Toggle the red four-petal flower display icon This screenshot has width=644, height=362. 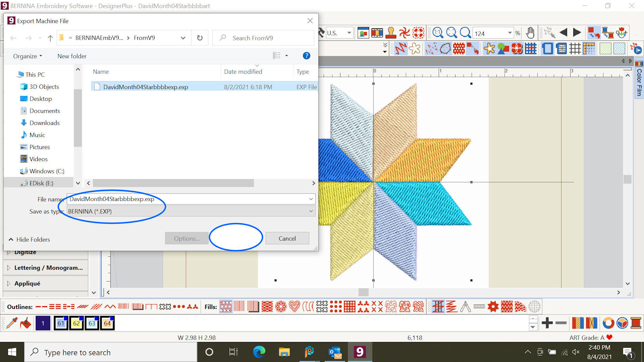tap(517, 49)
